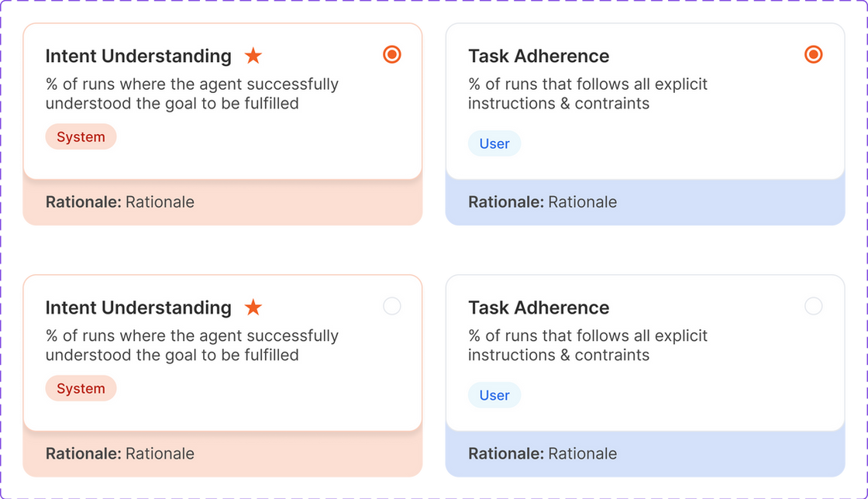Click the User tag on the unselected Task Adherence card
868x499 pixels.
click(494, 395)
